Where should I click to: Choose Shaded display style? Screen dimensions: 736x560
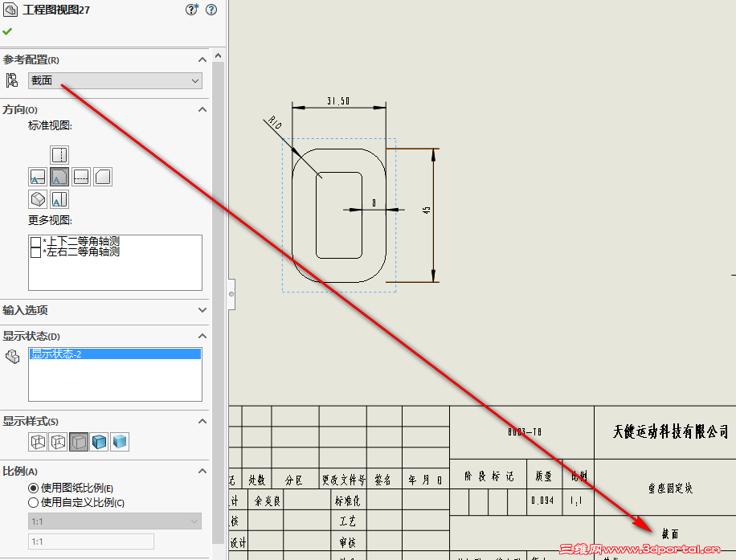pos(120,442)
